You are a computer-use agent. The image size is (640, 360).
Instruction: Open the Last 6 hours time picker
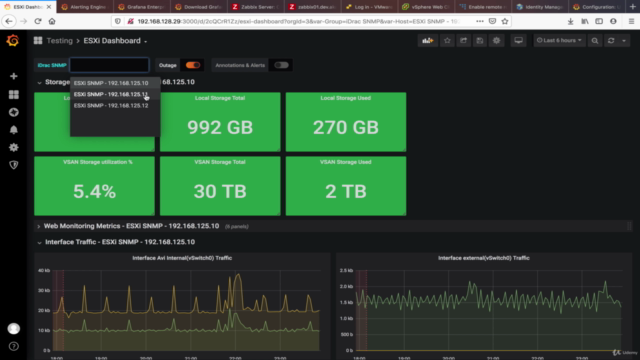559,40
